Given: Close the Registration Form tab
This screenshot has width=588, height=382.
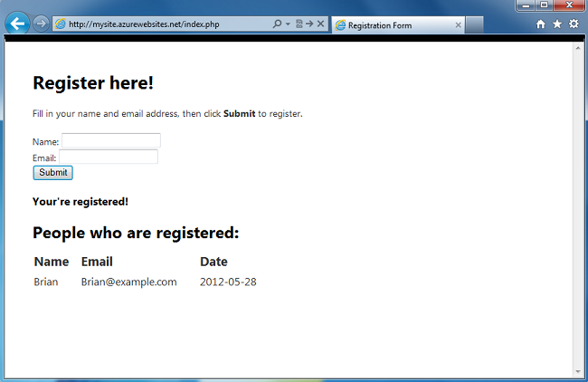Looking at the screenshot, I should pos(459,25).
